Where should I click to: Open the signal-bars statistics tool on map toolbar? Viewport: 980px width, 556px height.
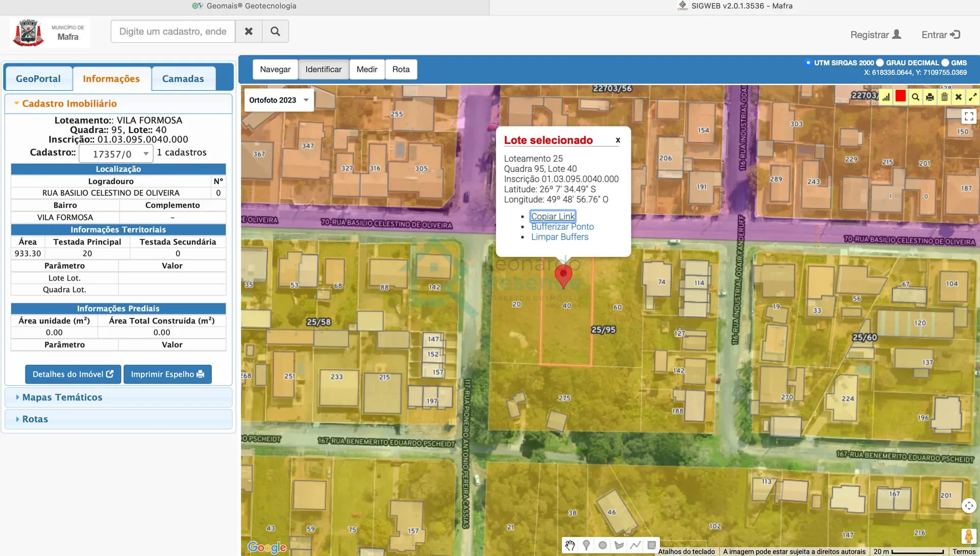click(886, 97)
